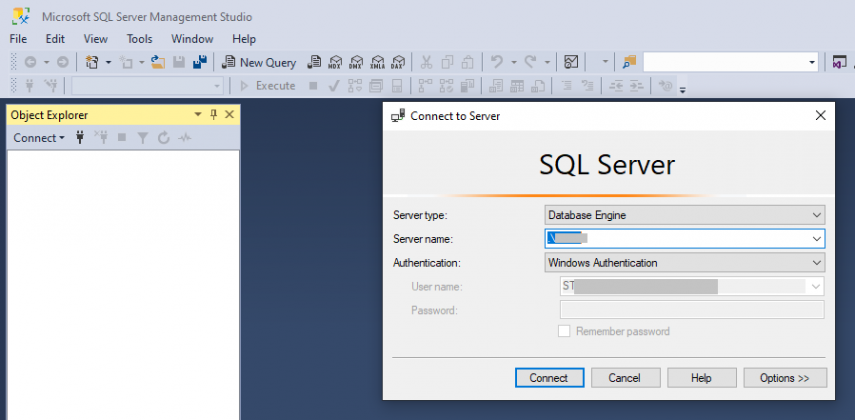Pin the Object Explorer panel
Image resolution: width=855 pixels, height=420 pixels.
pos(213,115)
